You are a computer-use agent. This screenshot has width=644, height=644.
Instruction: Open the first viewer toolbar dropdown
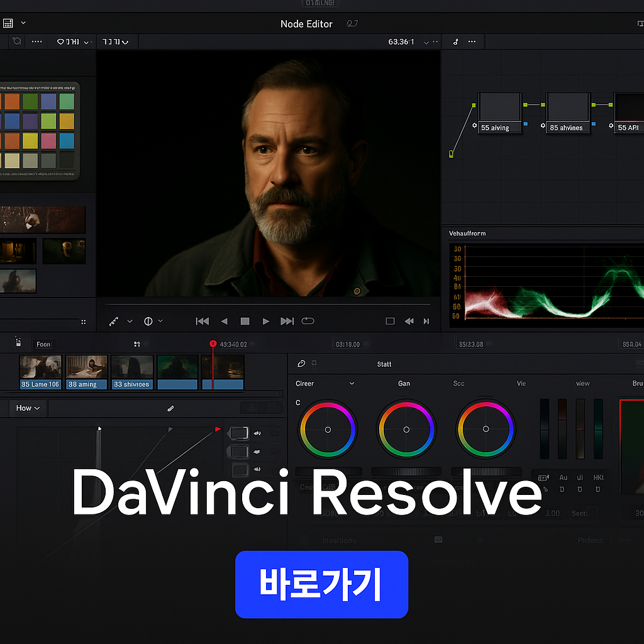point(74,42)
